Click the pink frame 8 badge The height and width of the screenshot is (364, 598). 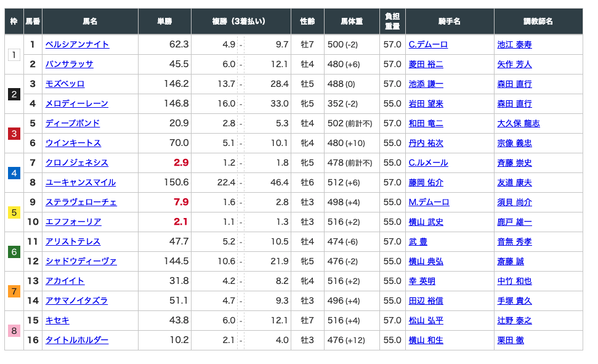pyautogui.click(x=14, y=330)
